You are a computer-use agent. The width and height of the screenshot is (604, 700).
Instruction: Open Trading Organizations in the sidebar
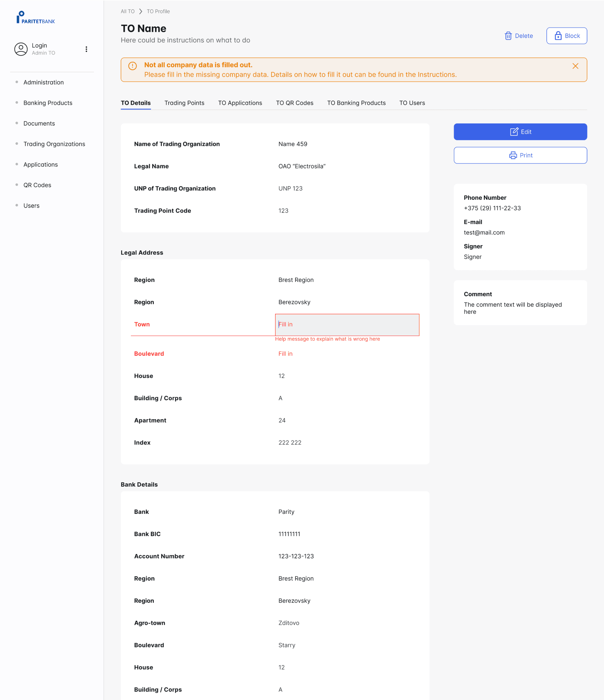click(54, 144)
